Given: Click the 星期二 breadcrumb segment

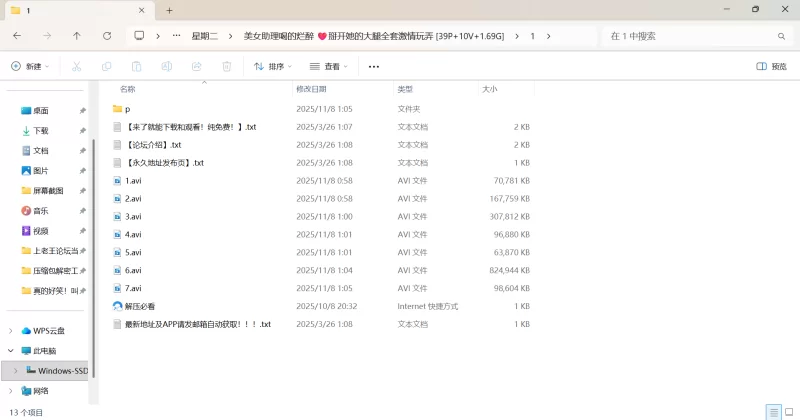Looking at the screenshot, I should click(x=206, y=36).
